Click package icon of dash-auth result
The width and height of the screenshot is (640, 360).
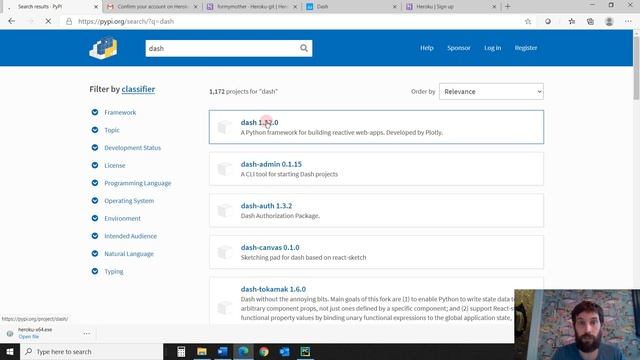tap(224, 210)
